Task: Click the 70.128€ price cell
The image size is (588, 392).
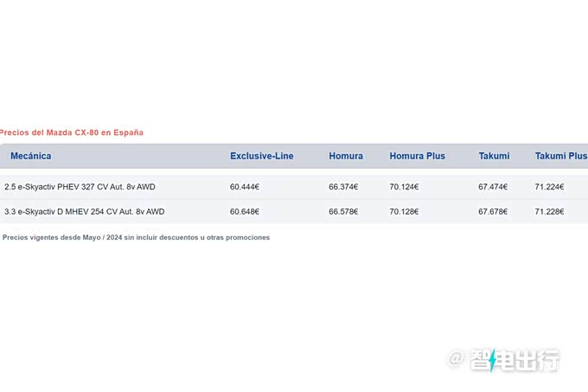Action: [x=404, y=211]
